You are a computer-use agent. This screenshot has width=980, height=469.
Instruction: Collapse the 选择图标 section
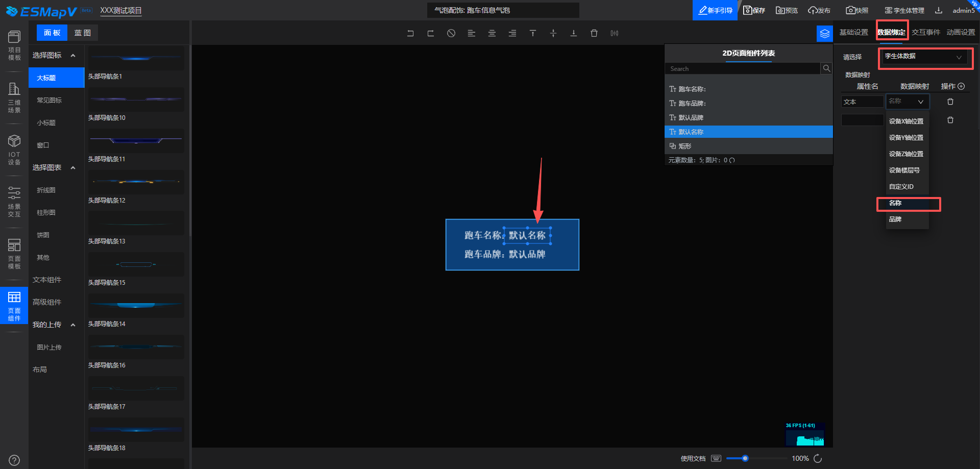(x=73, y=56)
